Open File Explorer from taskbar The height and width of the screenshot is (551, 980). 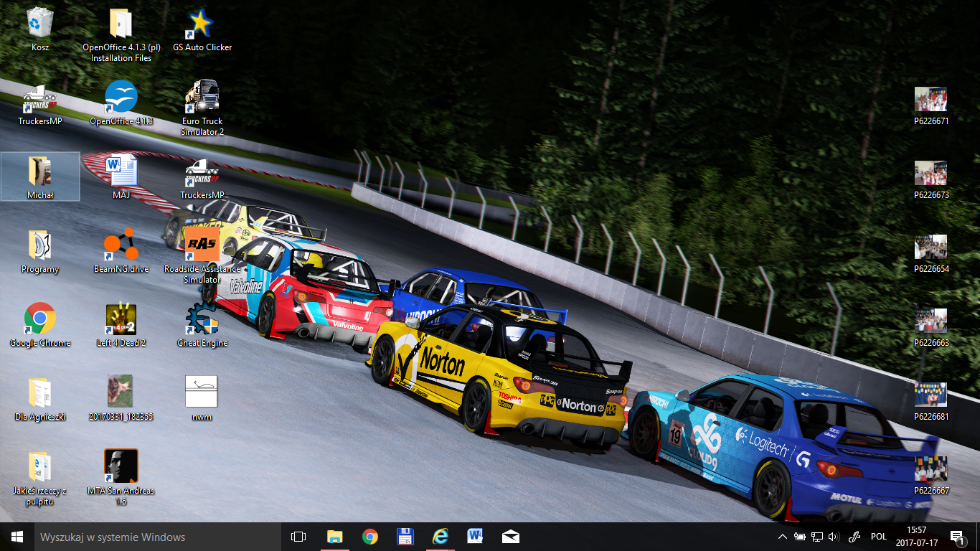pyautogui.click(x=334, y=537)
